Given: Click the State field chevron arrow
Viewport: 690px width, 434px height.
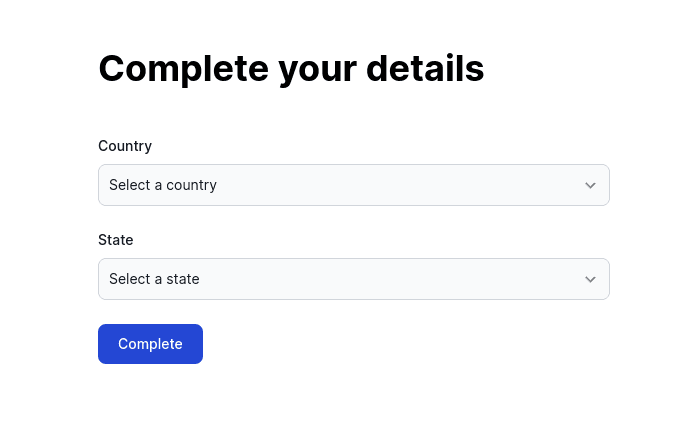Looking at the screenshot, I should (x=590, y=279).
